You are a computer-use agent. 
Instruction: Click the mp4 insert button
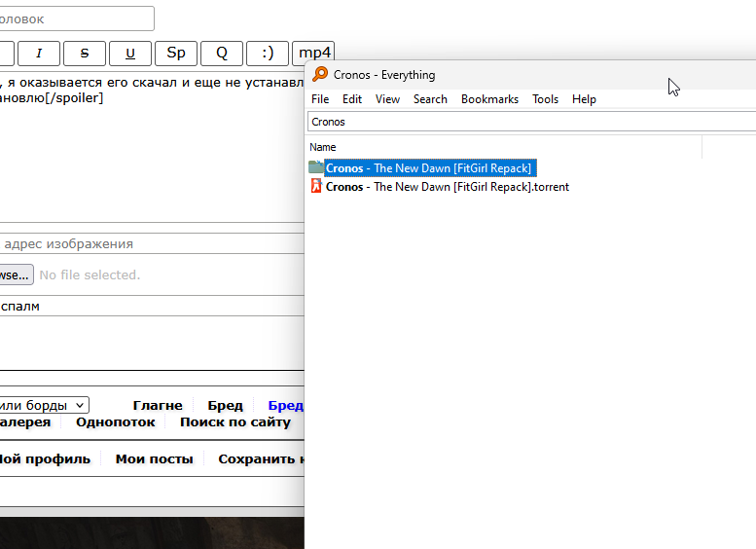pyautogui.click(x=313, y=53)
